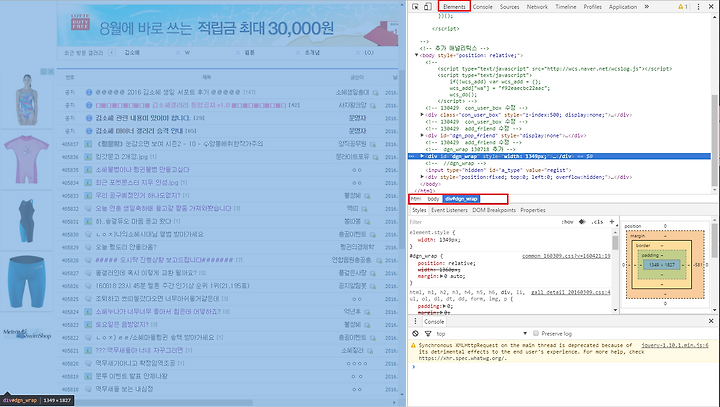Click the body breadcrumb
720x407 pixels.
click(433, 199)
